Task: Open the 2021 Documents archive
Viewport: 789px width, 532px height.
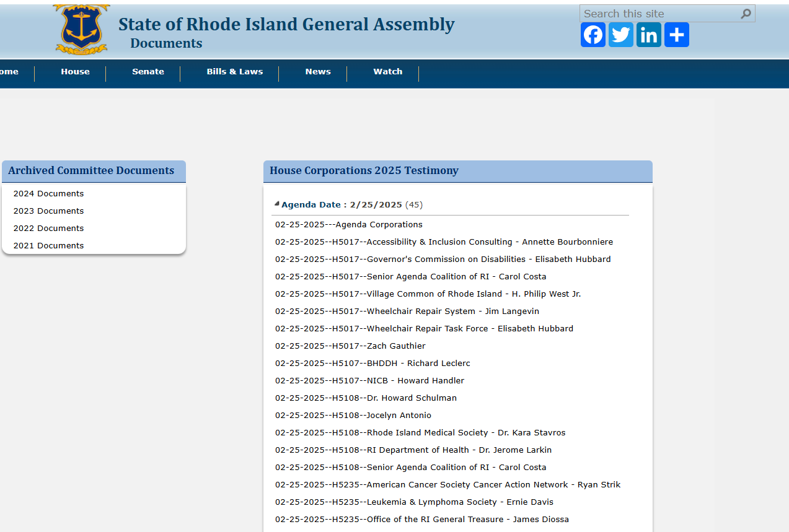Action: coord(48,245)
